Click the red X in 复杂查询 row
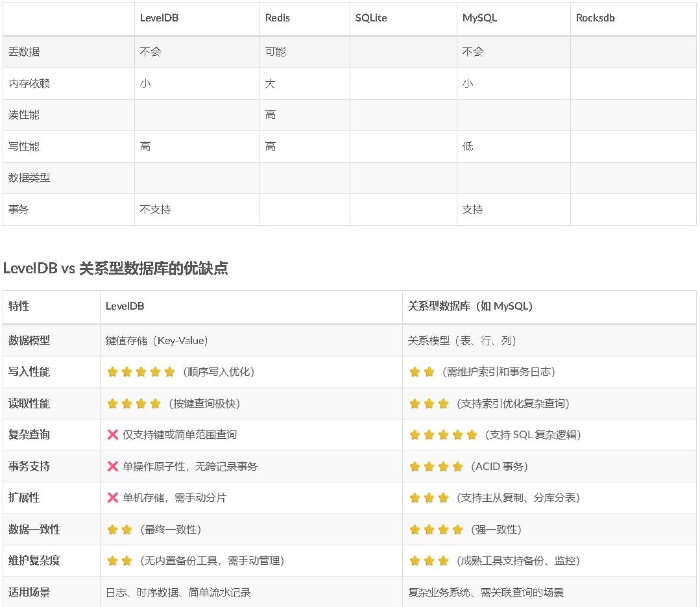 tap(112, 434)
